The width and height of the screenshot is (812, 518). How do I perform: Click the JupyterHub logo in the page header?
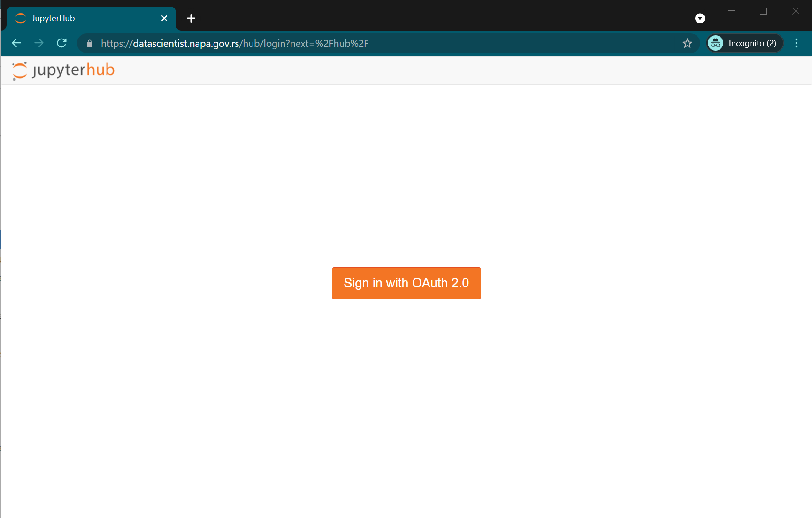[x=63, y=70]
